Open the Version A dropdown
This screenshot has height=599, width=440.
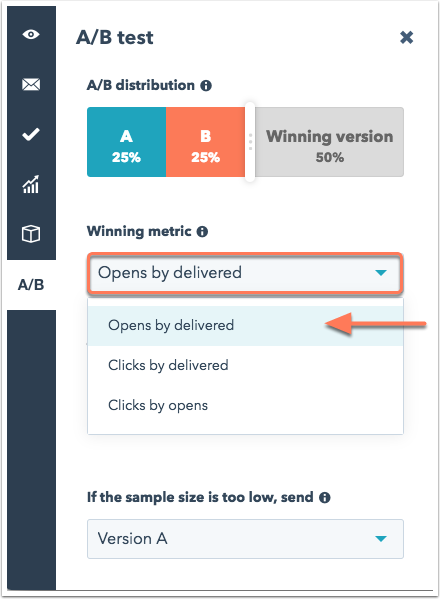pyautogui.click(x=245, y=539)
